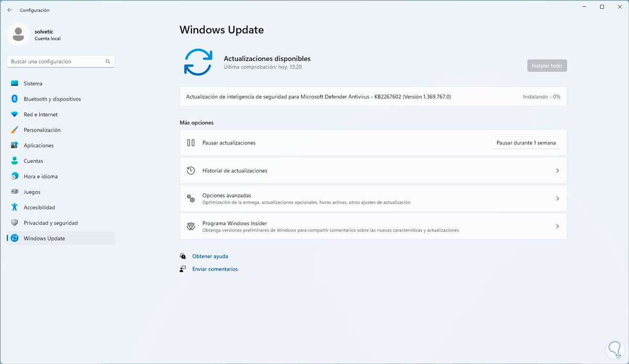
Task: Click the Pausar actualizaciones pause icon
Action: pyautogui.click(x=191, y=142)
